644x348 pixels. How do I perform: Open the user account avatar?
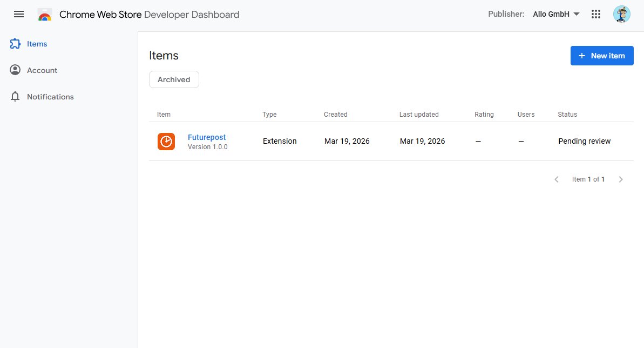(622, 15)
